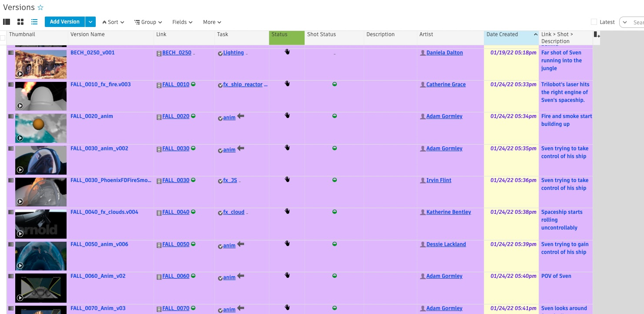The image size is (644, 314).
Task: Click the add-column icon at the header end
Action: 597,35
